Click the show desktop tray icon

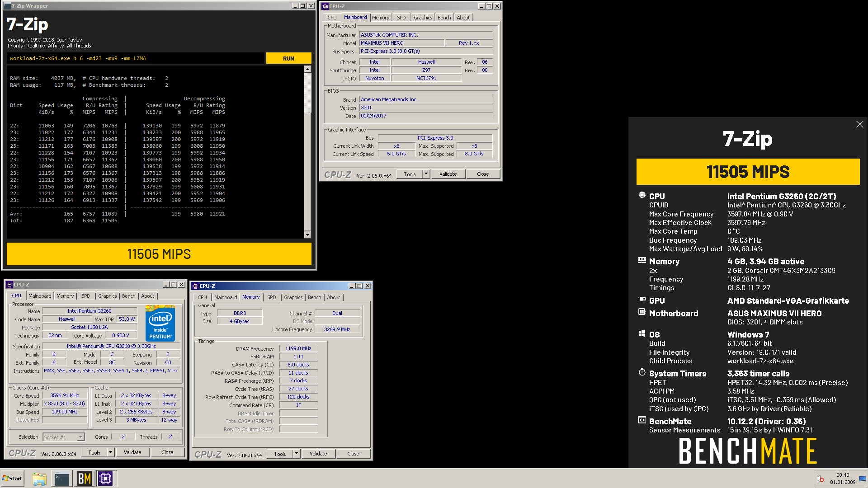(863, 479)
